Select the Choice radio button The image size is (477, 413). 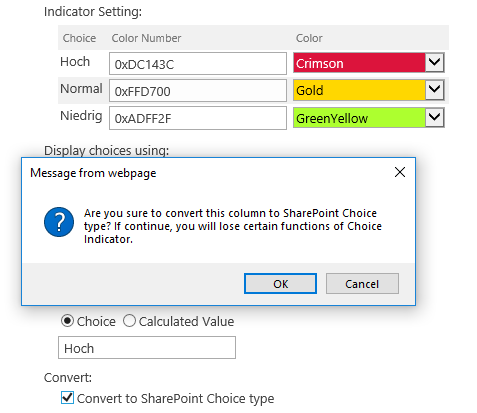tap(67, 321)
